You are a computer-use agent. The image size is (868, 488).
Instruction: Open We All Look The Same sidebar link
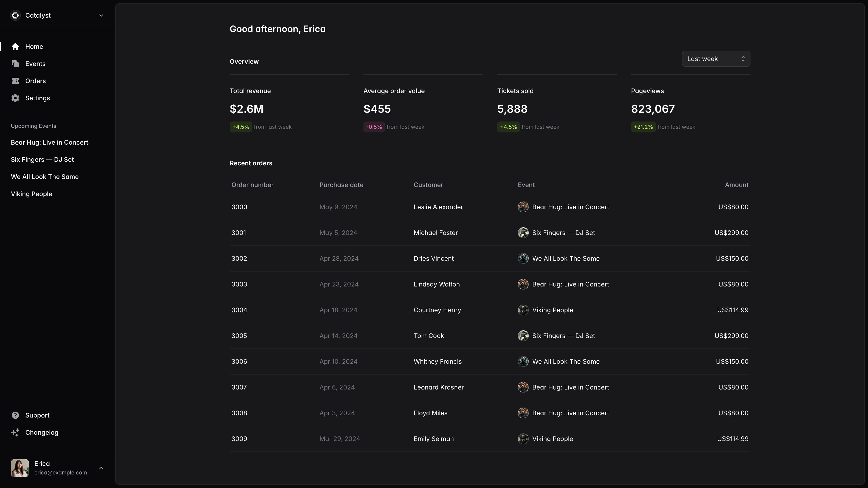coord(45,177)
